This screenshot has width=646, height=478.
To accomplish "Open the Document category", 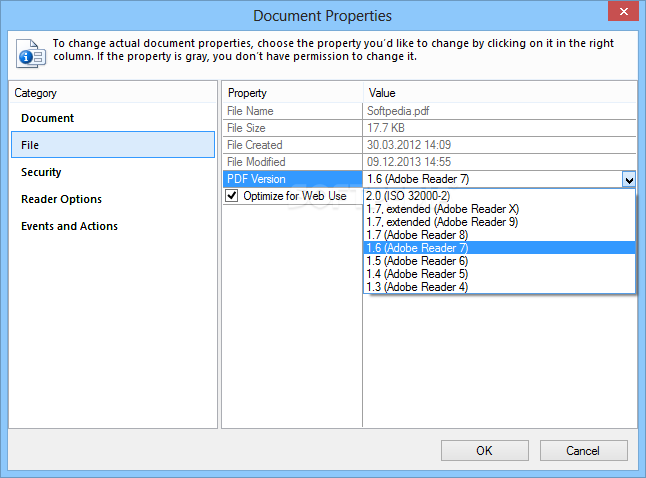I will point(113,118).
